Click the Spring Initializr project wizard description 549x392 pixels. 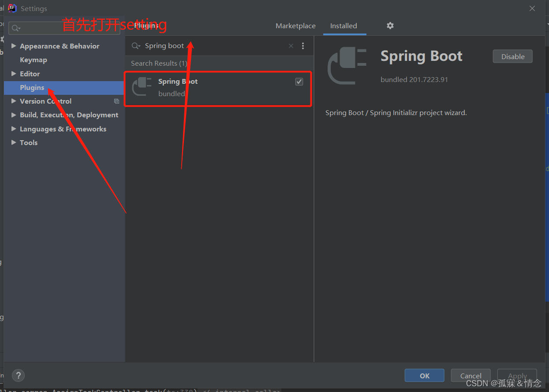(x=396, y=113)
